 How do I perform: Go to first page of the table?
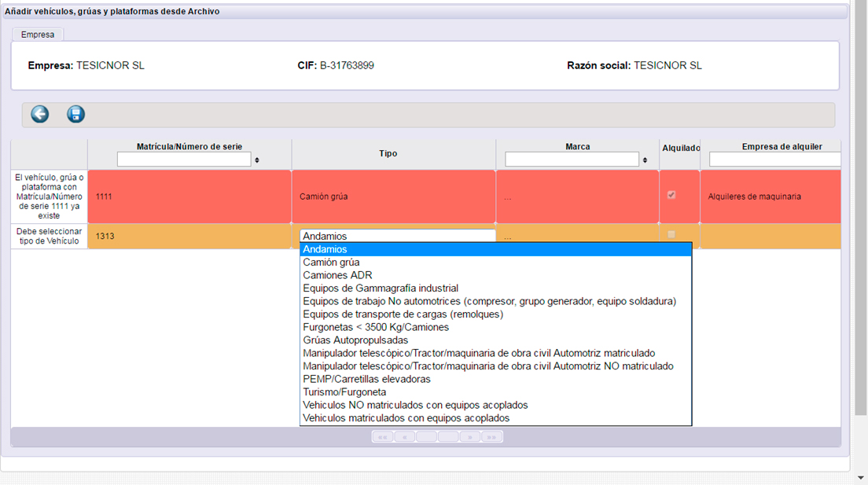coord(383,437)
